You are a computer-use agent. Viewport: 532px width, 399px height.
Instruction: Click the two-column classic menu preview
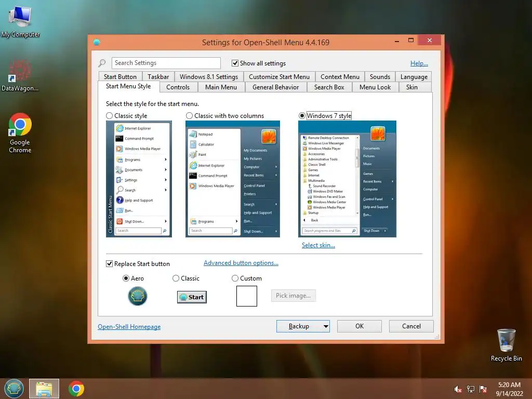[233, 179]
